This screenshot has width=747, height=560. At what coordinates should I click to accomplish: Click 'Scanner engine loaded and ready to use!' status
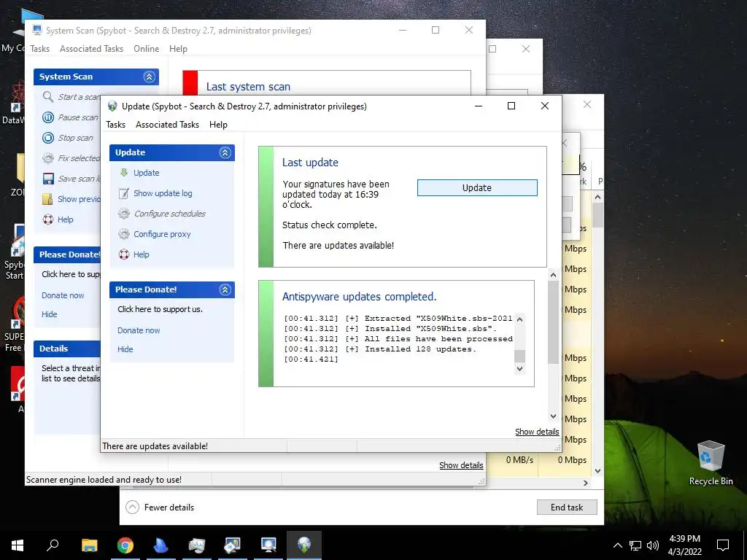point(104,480)
